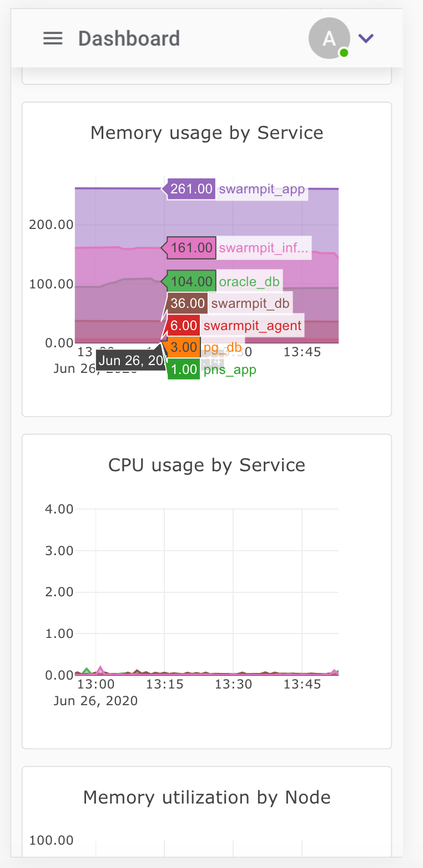The image size is (423, 868).
Task: Click the pg_db orange value badge
Action: coord(183,347)
